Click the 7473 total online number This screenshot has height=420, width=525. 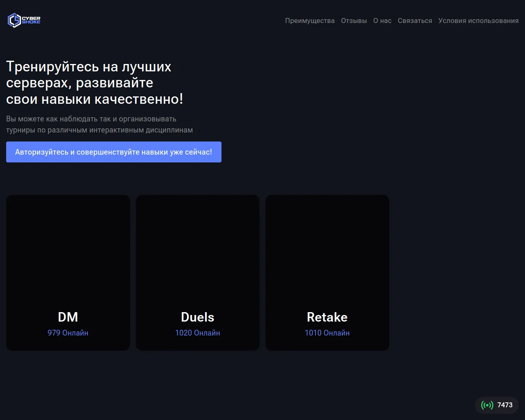pos(505,405)
